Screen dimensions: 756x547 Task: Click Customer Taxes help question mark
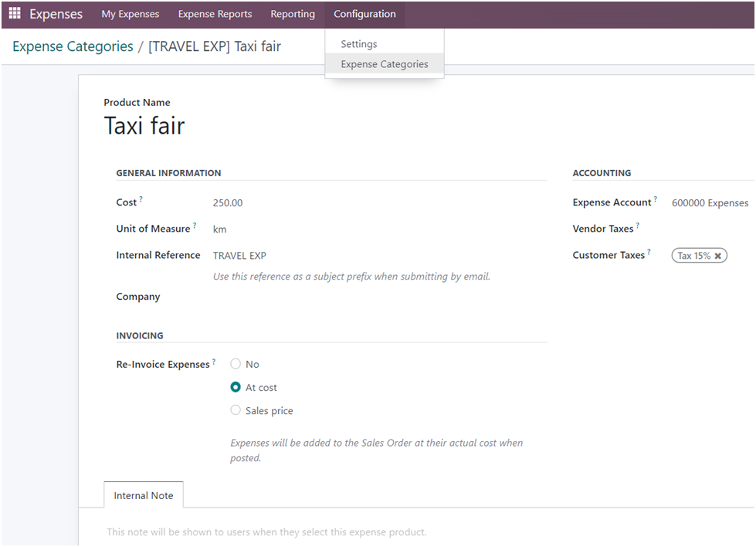pyautogui.click(x=649, y=252)
